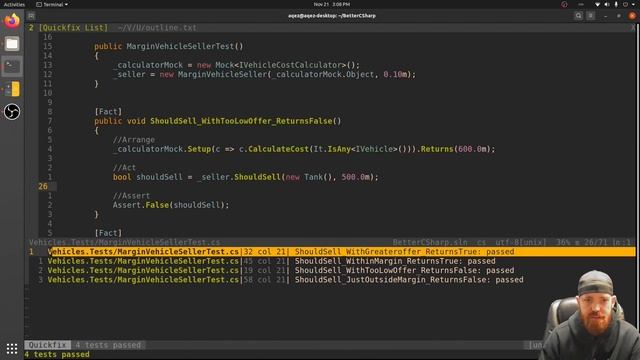Open the Files app in the dock

click(12, 44)
